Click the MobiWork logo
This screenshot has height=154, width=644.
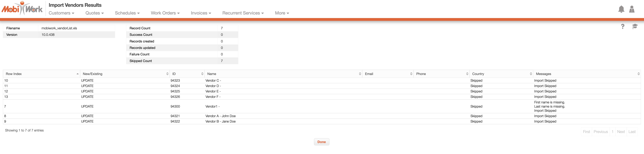[22, 9]
